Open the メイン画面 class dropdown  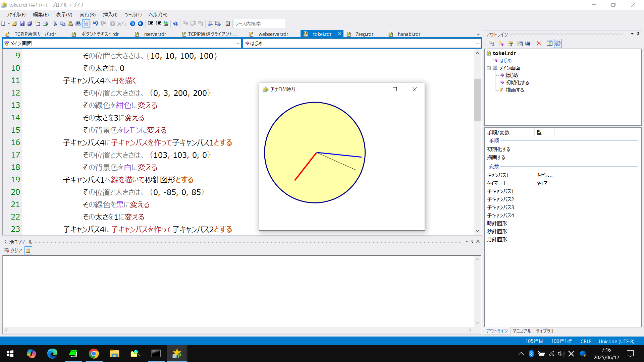[237, 43]
